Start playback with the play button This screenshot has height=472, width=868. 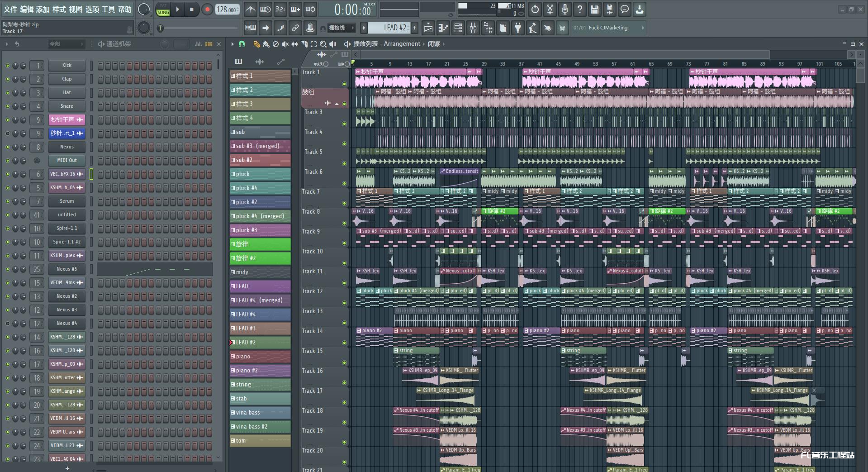click(178, 9)
